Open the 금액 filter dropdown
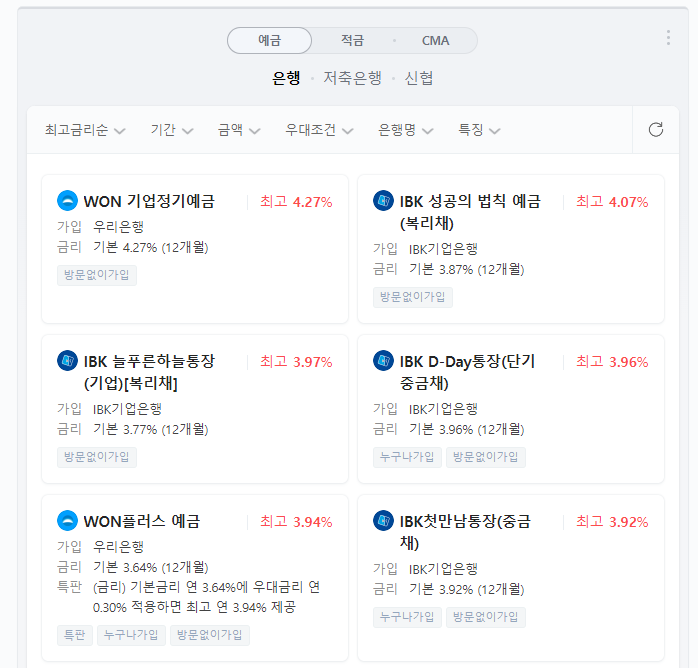698x668 pixels. pyautogui.click(x=239, y=130)
